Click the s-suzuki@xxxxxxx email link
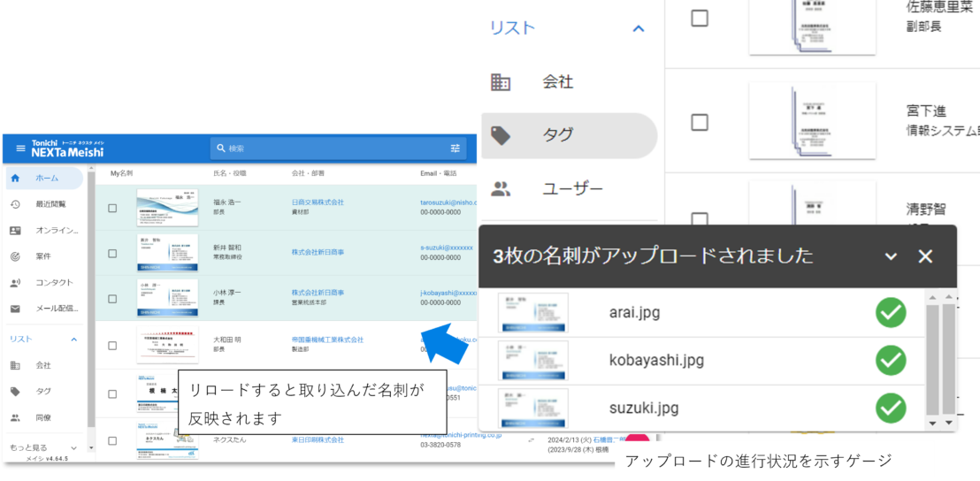The width and height of the screenshot is (980, 481). click(447, 248)
